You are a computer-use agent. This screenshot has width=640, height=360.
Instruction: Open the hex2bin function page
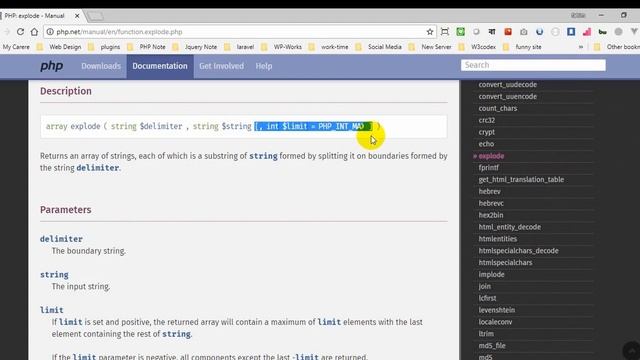coord(491,215)
